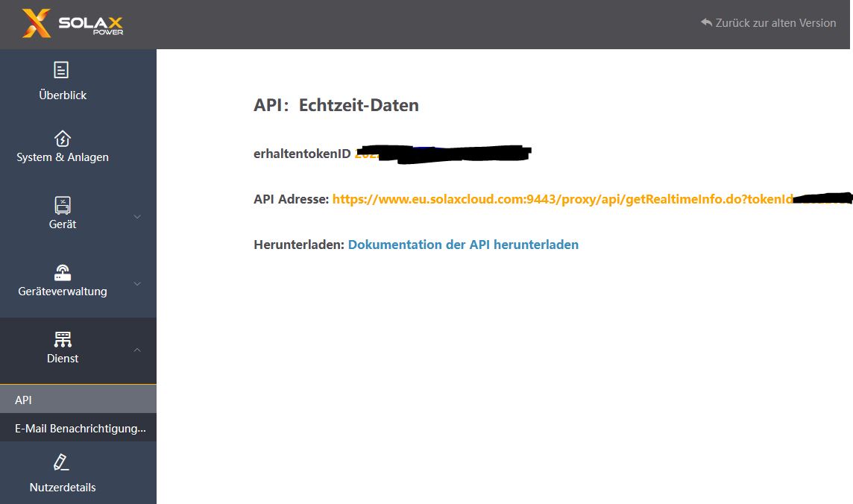The width and height of the screenshot is (853, 504).
Task: Click the Gerät inverter icon
Action: point(63,206)
